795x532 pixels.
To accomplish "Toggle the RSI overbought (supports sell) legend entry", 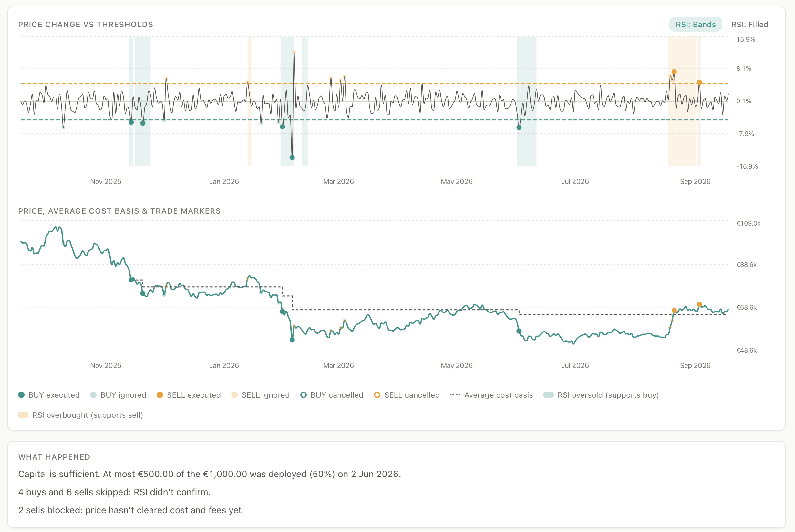I will tap(81, 415).
